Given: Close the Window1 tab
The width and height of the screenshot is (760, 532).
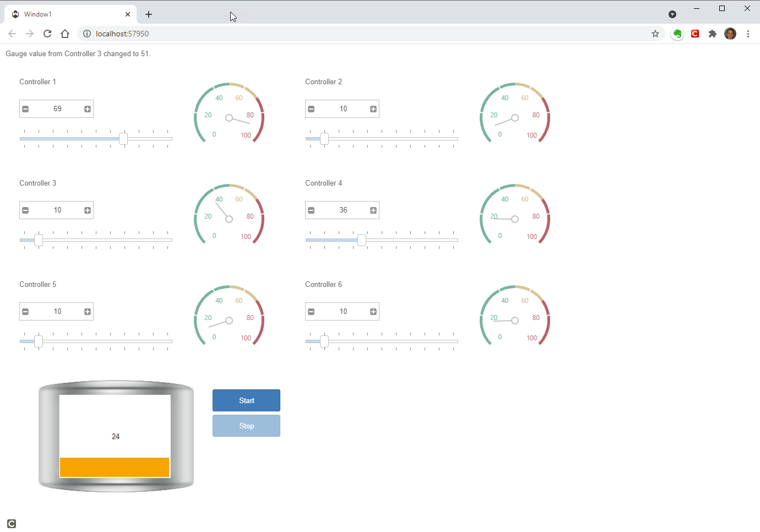Looking at the screenshot, I should tap(128, 14).
